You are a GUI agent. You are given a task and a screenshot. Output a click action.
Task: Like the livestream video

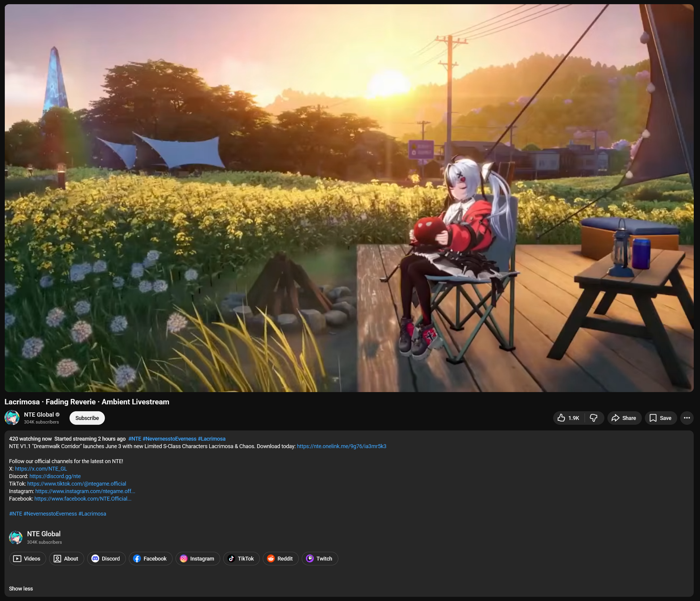click(x=568, y=418)
